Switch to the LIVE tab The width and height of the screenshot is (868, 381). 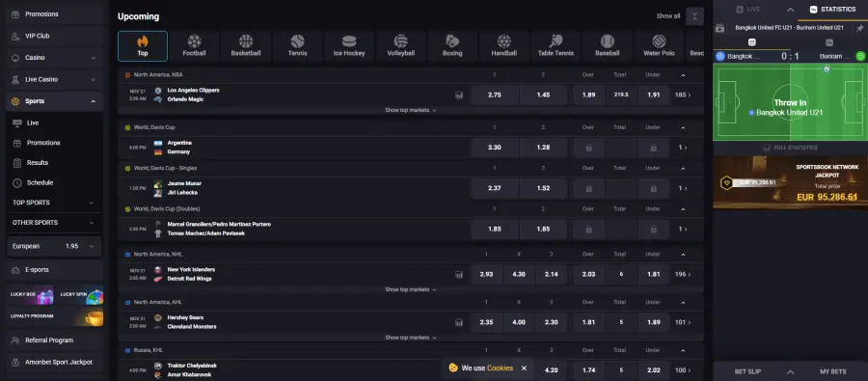tap(748, 10)
